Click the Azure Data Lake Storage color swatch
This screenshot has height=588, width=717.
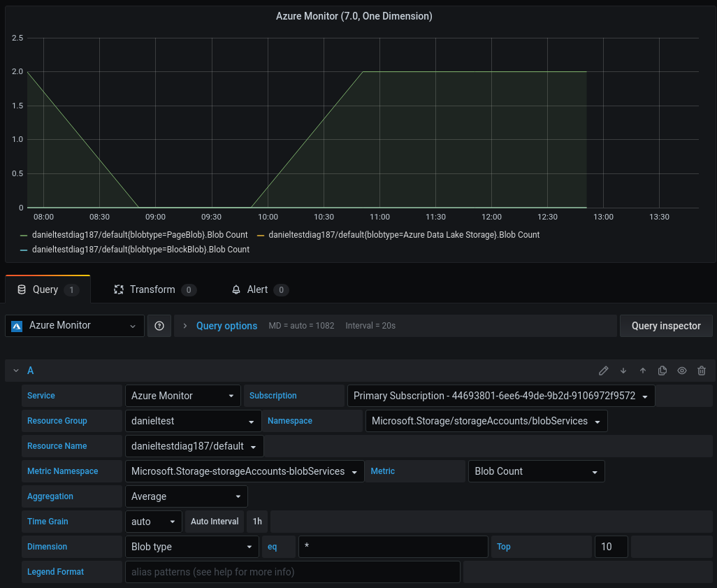tap(261, 235)
